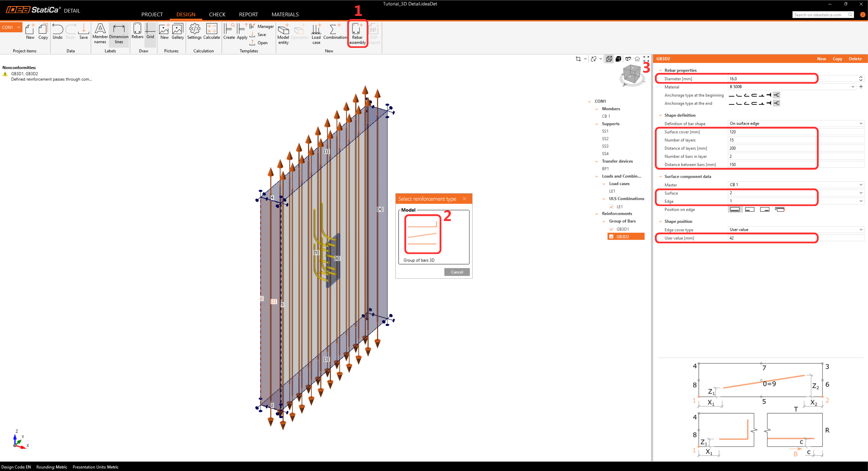This screenshot has width=868, height=471.
Task: Click Cancel in reinforcement type dialog
Action: tap(457, 272)
